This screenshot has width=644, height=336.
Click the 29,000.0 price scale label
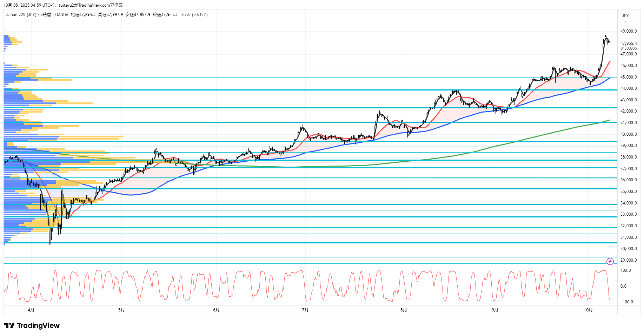628,260
